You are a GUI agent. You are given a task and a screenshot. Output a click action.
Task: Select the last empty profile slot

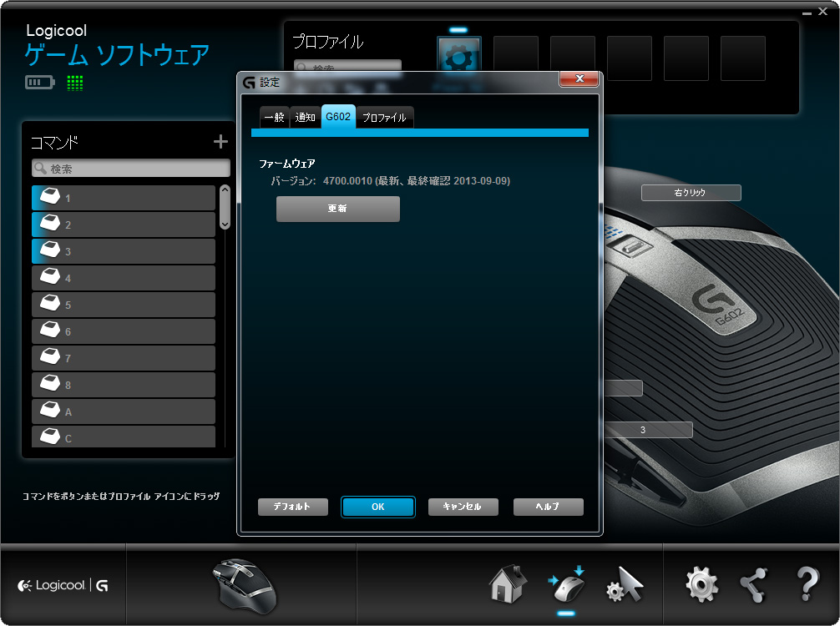pyautogui.click(x=743, y=58)
